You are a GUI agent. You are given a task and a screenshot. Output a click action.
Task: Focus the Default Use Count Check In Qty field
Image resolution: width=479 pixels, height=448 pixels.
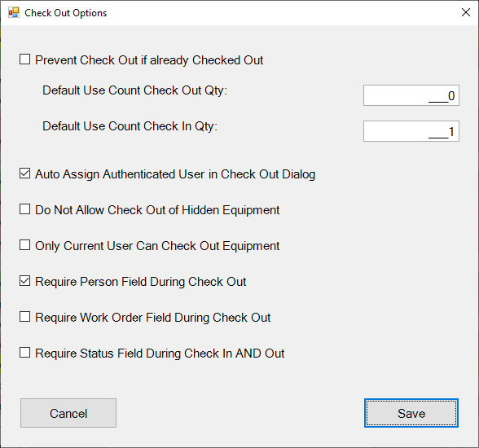[411, 131]
